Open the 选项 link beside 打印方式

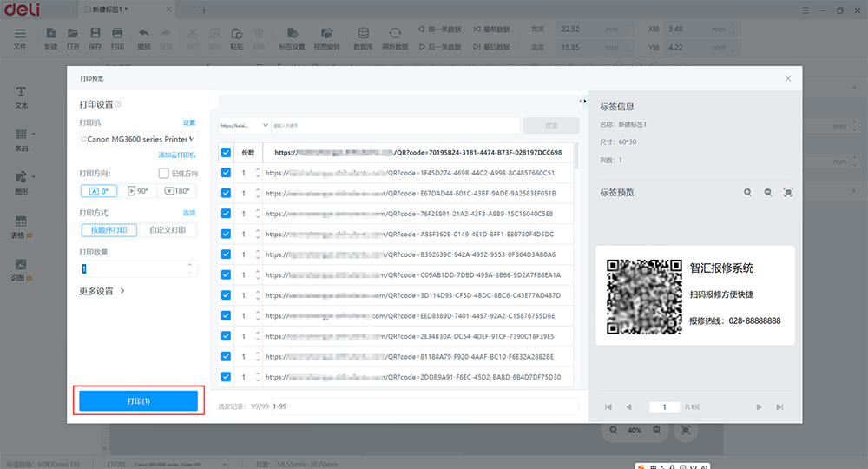click(x=189, y=213)
